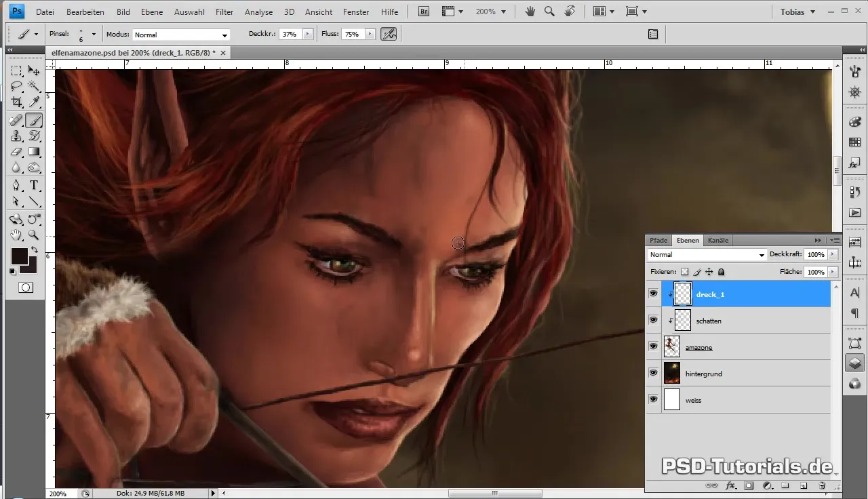This screenshot has height=499, width=868.
Task: Select the History Brush tool
Action: (34, 136)
